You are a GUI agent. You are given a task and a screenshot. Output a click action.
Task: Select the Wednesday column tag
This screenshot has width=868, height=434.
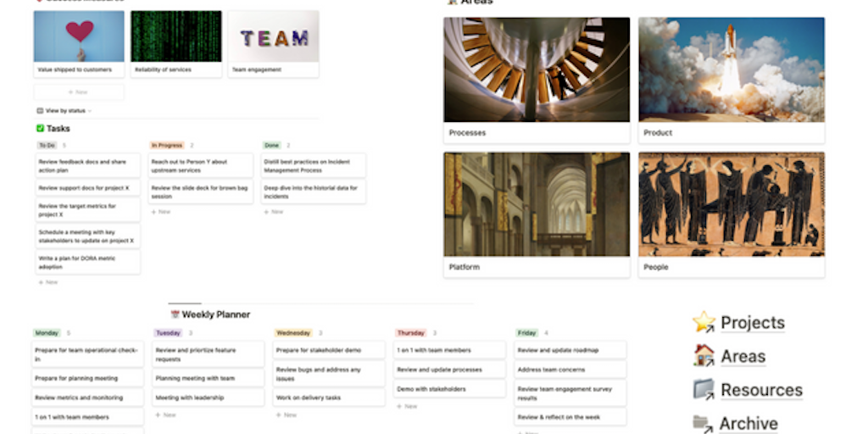[293, 333]
